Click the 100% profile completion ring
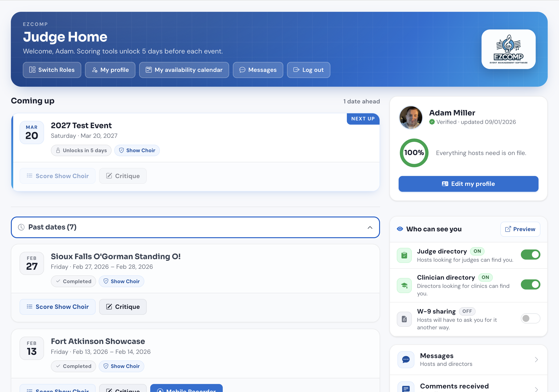The height and width of the screenshot is (392, 559). coord(414,153)
